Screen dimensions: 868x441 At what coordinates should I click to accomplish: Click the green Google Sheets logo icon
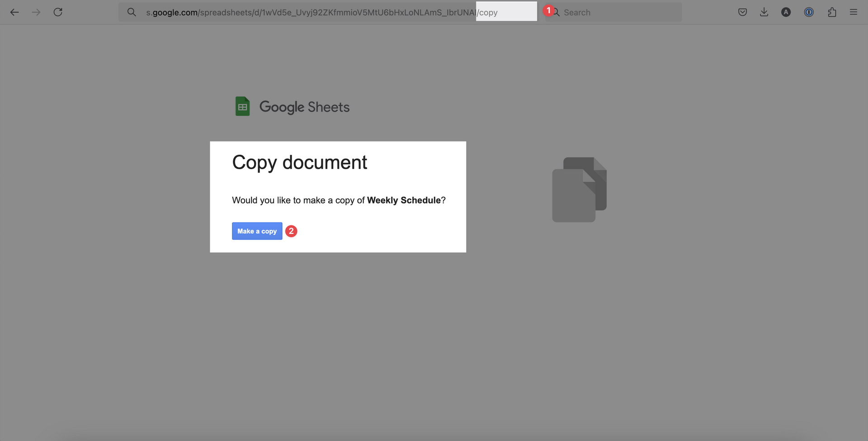click(242, 106)
